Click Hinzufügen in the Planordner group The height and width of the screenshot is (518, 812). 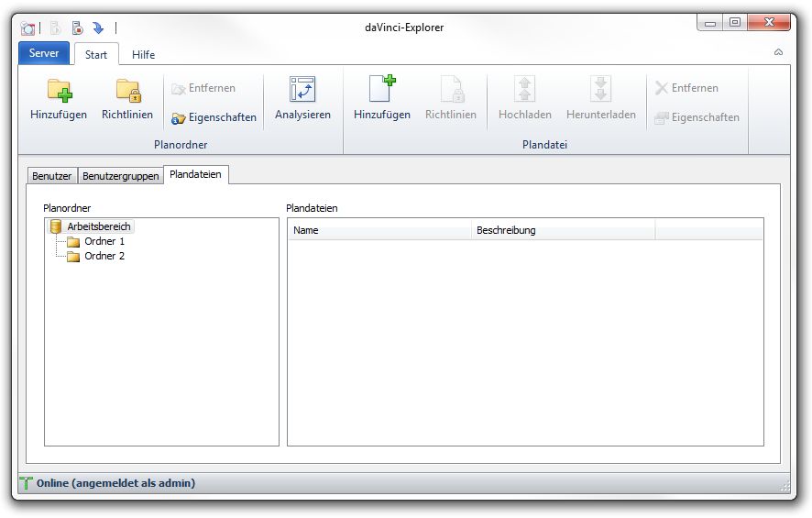point(59,99)
